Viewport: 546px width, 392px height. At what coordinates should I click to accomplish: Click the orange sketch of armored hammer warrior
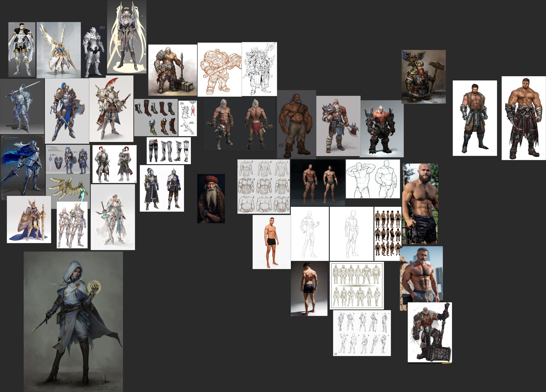[219, 70]
